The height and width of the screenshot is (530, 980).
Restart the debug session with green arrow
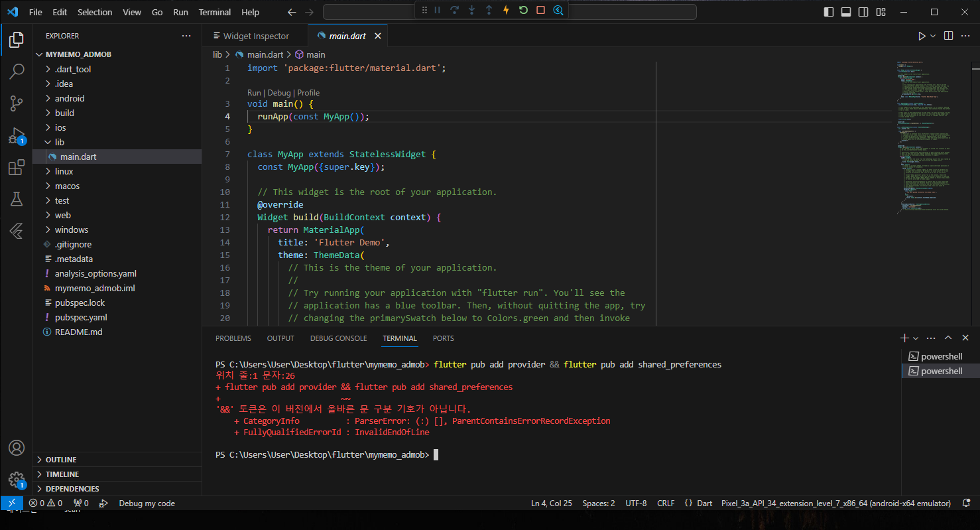523,11
